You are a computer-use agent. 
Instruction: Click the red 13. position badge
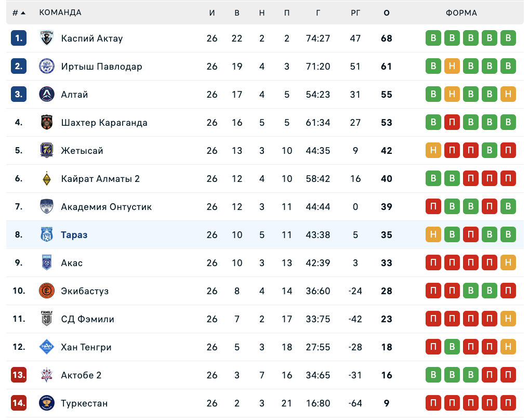tap(19, 375)
